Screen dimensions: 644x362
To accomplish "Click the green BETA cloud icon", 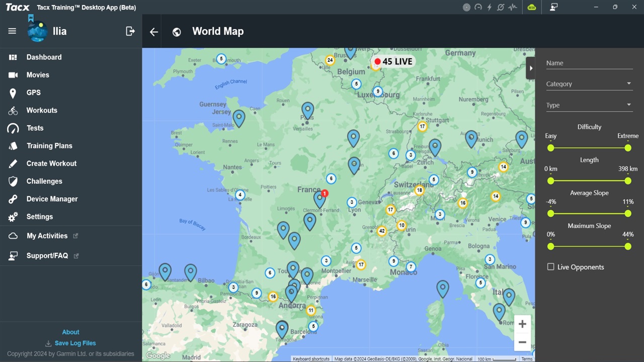I will click(x=532, y=7).
